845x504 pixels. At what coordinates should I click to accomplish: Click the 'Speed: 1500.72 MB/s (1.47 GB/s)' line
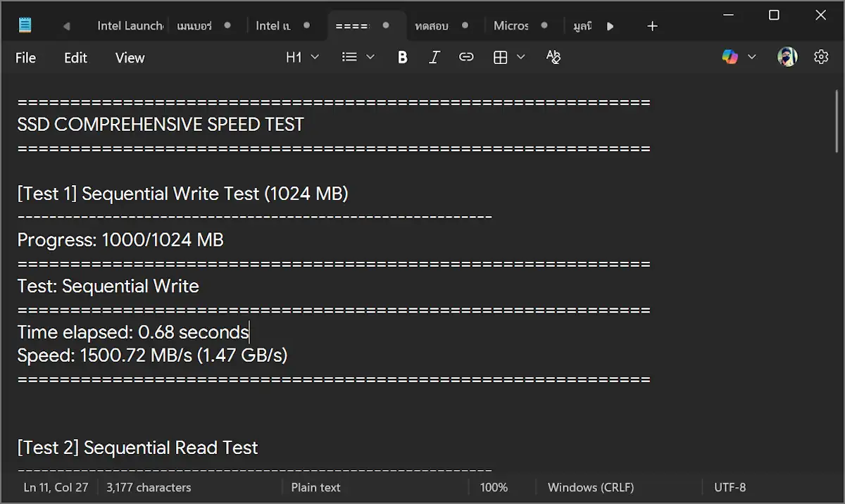click(x=152, y=355)
